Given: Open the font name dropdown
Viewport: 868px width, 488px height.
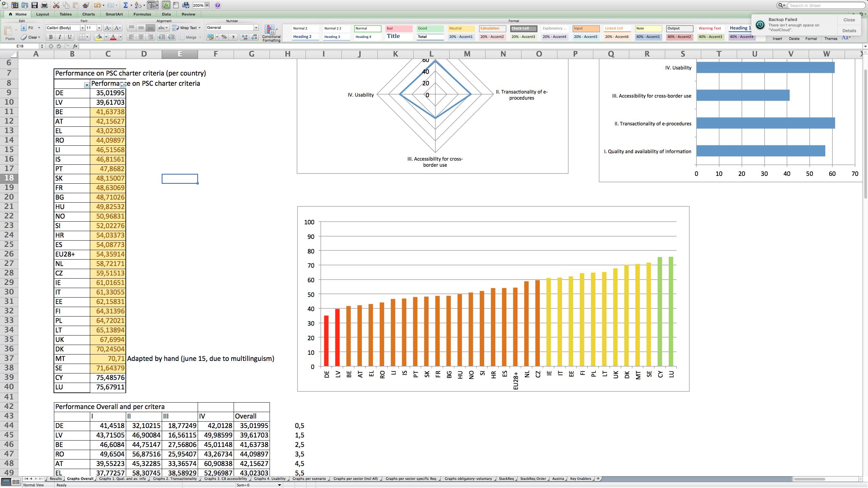Looking at the screenshot, I should click(x=82, y=28).
